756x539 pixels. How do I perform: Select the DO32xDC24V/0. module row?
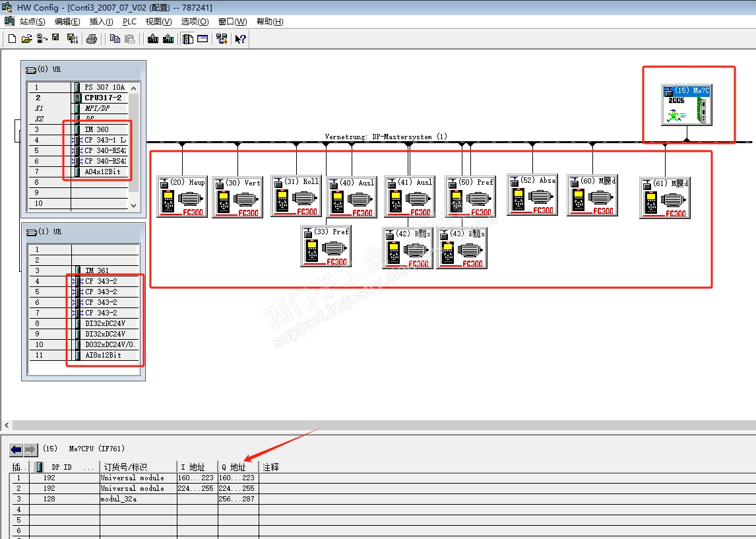coord(84,344)
